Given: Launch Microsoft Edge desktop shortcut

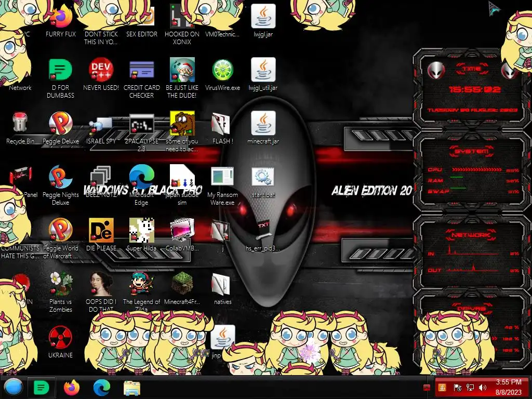Looking at the screenshot, I should (142, 177).
